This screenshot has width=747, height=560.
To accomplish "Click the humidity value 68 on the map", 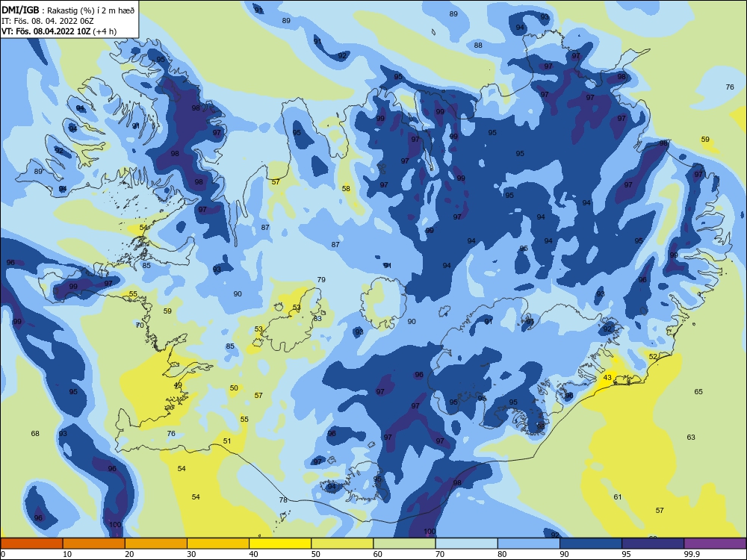I will (35, 433).
